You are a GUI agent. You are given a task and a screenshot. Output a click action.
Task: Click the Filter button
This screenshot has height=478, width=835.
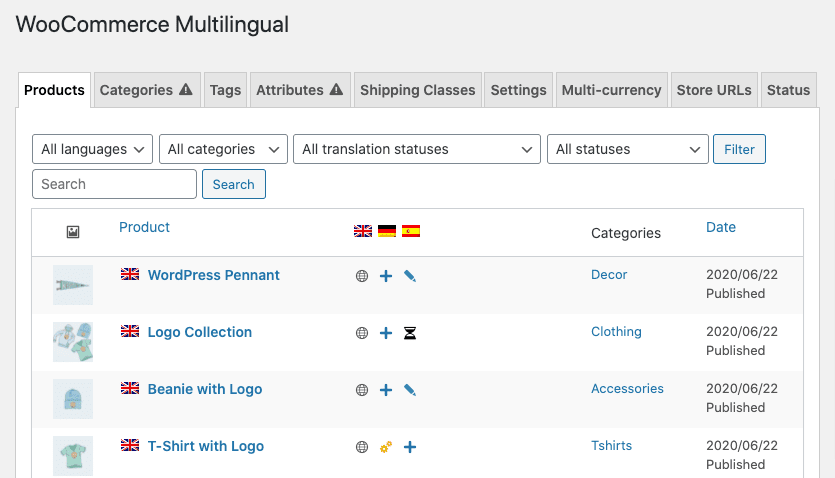click(739, 149)
